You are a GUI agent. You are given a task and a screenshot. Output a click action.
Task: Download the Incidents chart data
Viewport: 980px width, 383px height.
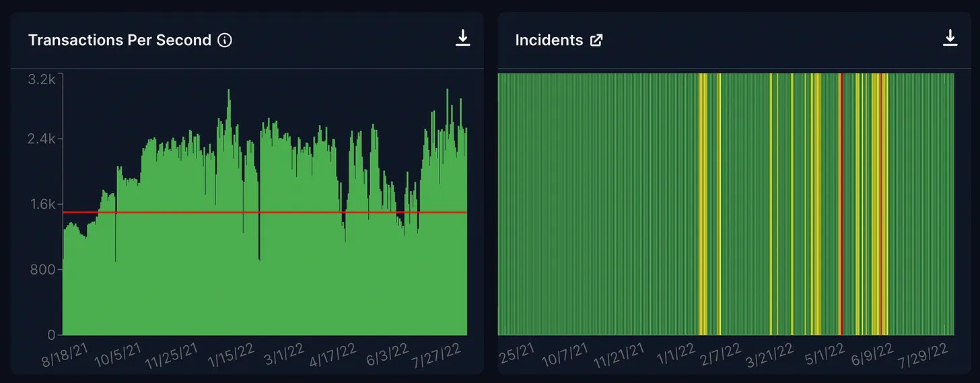click(x=950, y=38)
